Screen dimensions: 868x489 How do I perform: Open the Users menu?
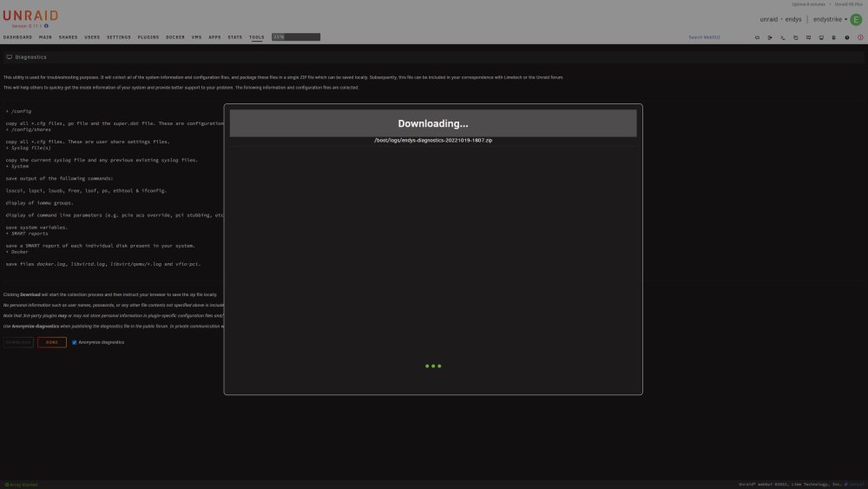92,37
